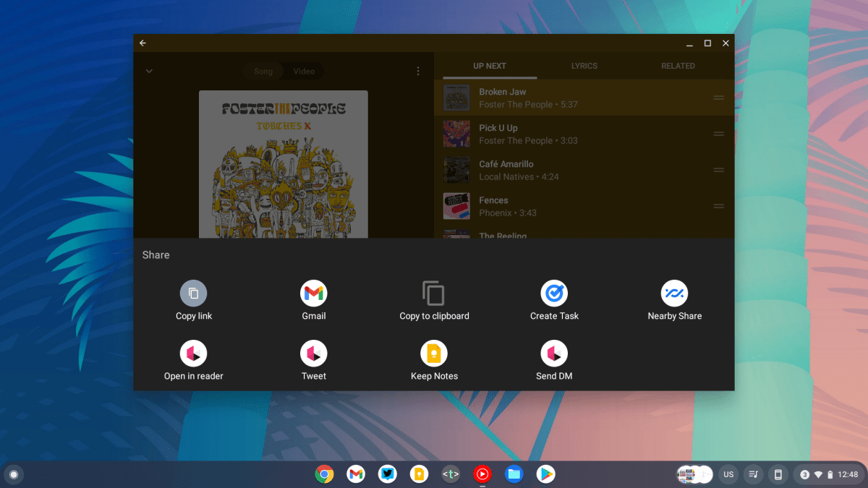
Task: Collapse player with down chevron
Action: (x=149, y=71)
